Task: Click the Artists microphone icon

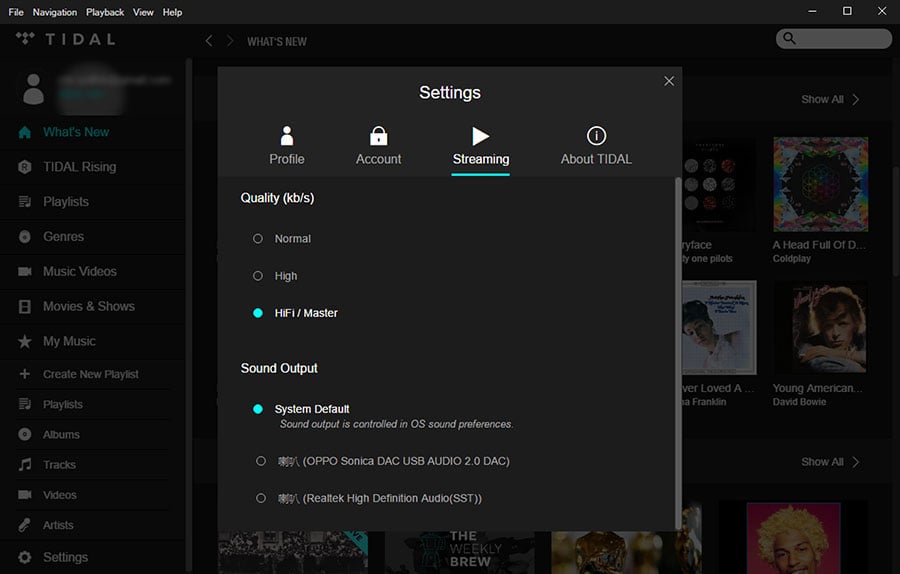Action: point(25,525)
